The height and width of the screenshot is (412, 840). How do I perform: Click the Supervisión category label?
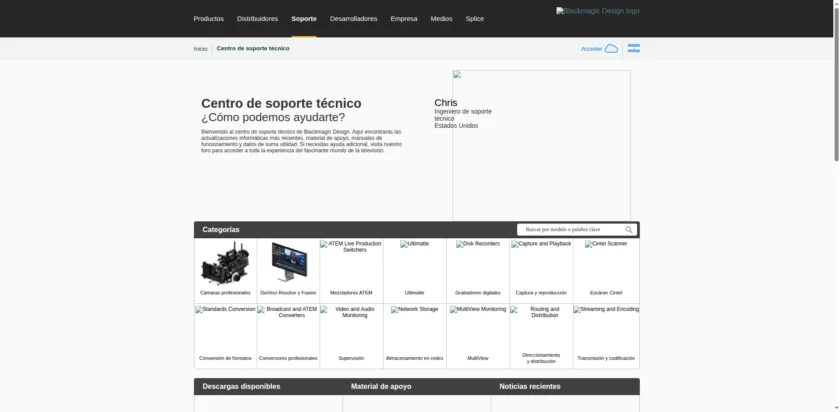click(x=351, y=358)
